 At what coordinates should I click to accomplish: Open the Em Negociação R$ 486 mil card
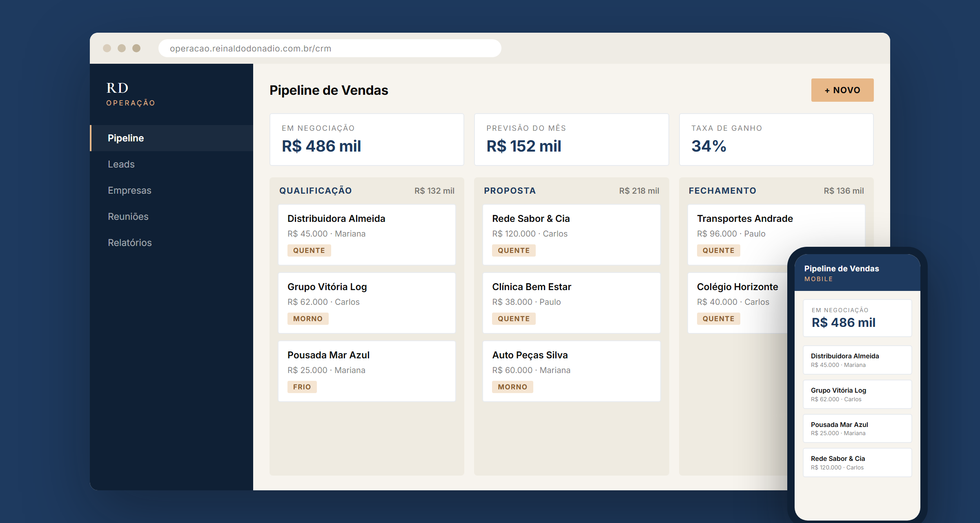367,140
